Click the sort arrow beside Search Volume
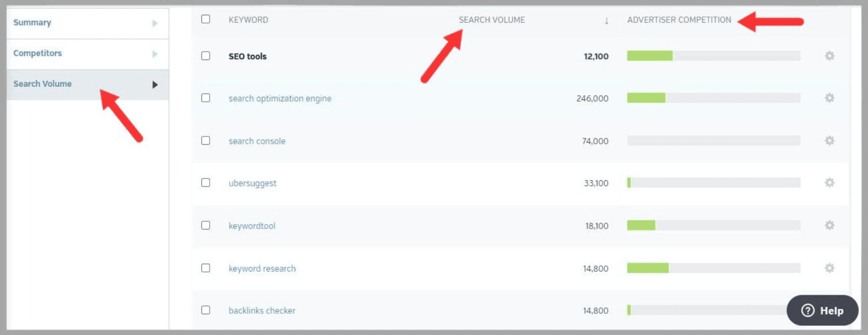Viewport: 868px width, 335px height. click(607, 21)
